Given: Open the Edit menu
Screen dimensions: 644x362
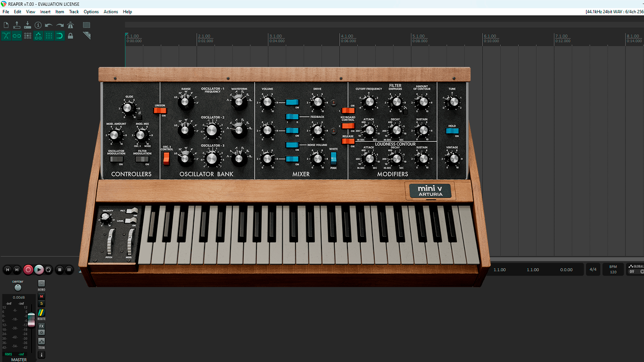Looking at the screenshot, I should pyautogui.click(x=17, y=12).
